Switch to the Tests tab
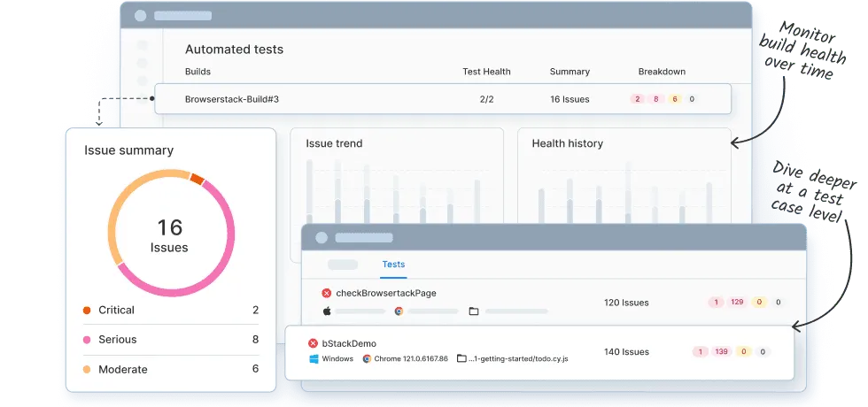868x407 pixels. click(x=393, y=265)
